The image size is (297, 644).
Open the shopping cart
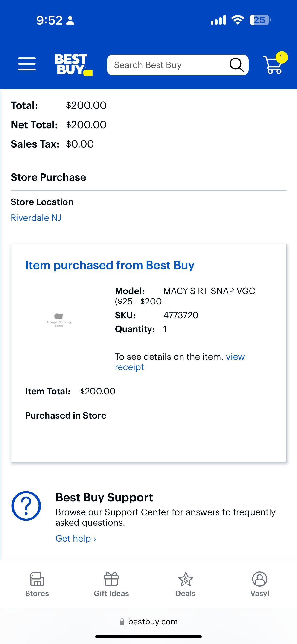point(274,64)
